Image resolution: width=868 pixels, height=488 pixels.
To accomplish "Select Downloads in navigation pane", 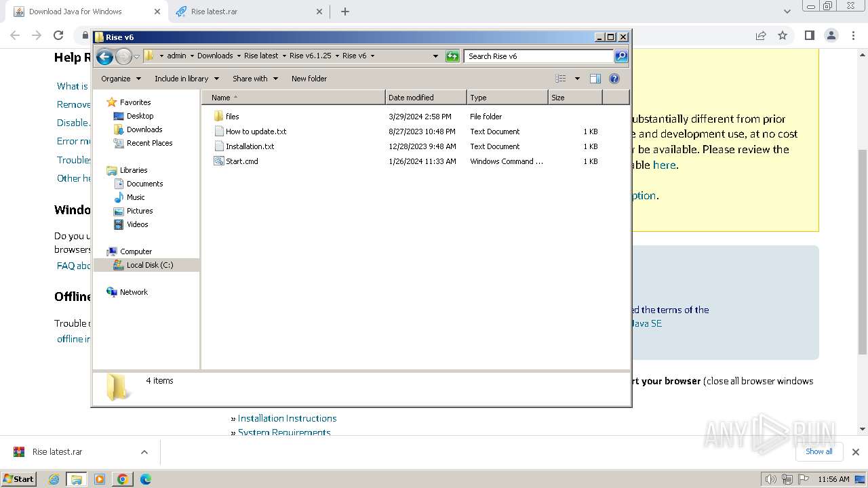I will click(144, 129).
